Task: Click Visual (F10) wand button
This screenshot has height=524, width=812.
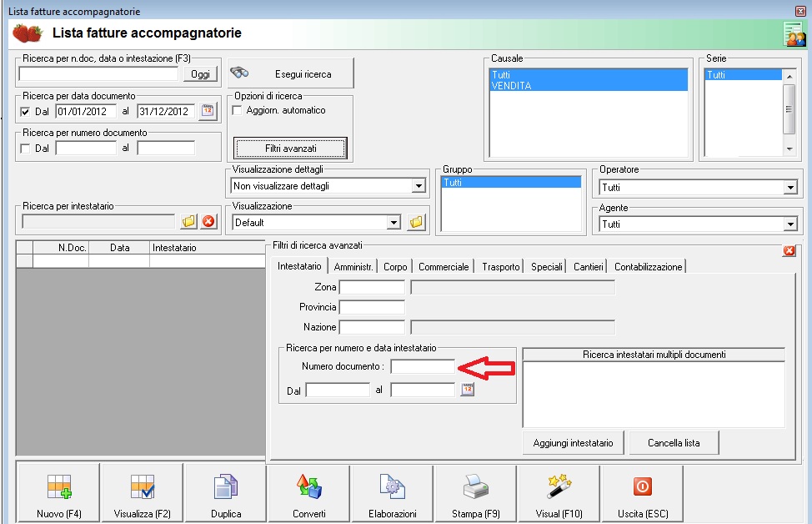Action: tap(559, 493)
